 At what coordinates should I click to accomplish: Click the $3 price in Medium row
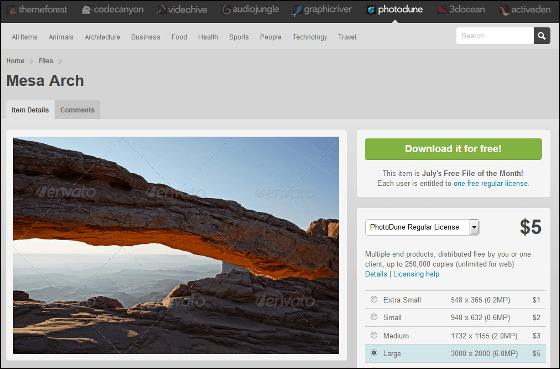click(x=536, y=336)
